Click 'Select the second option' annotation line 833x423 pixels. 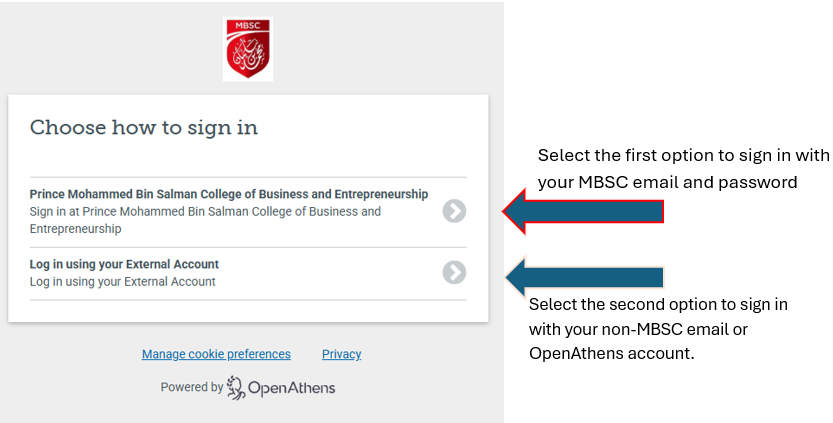658,304
